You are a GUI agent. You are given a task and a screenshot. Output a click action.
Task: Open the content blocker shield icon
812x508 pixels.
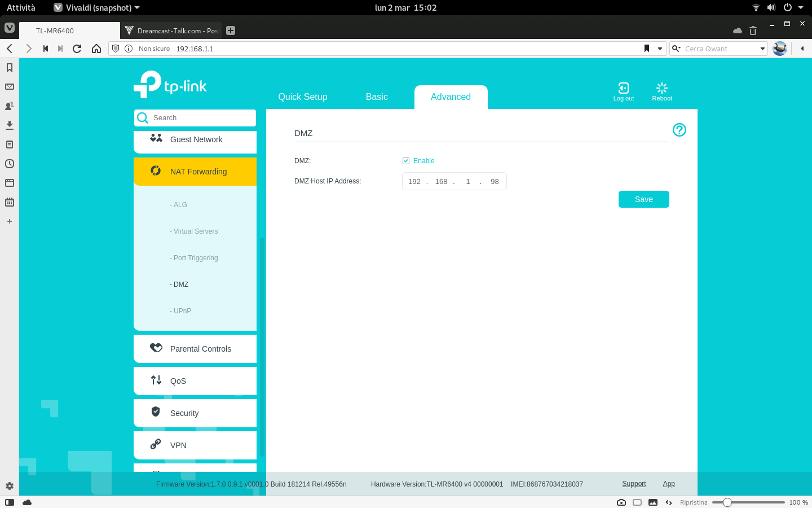pos(116,49)
